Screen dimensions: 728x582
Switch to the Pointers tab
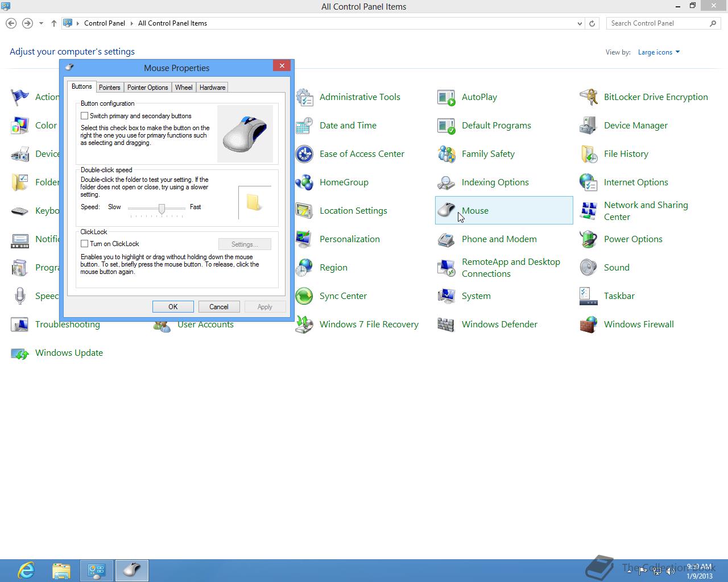109,88
